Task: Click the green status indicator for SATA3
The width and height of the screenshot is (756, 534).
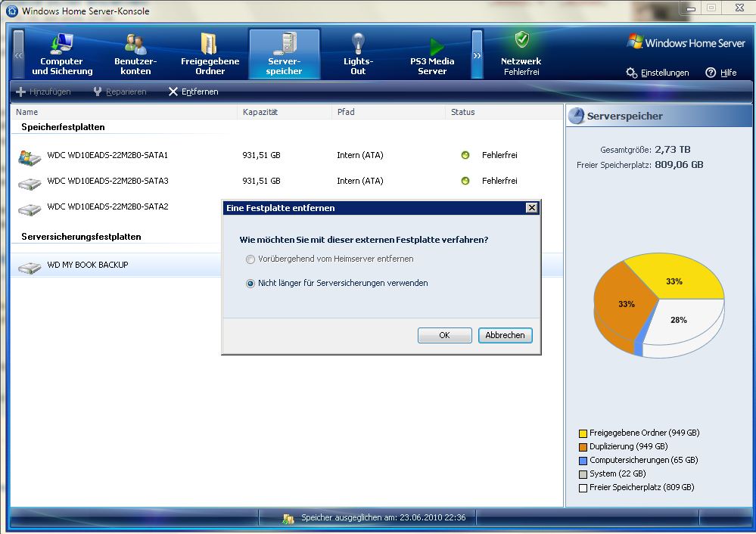Action: click(x=465, y=182)
